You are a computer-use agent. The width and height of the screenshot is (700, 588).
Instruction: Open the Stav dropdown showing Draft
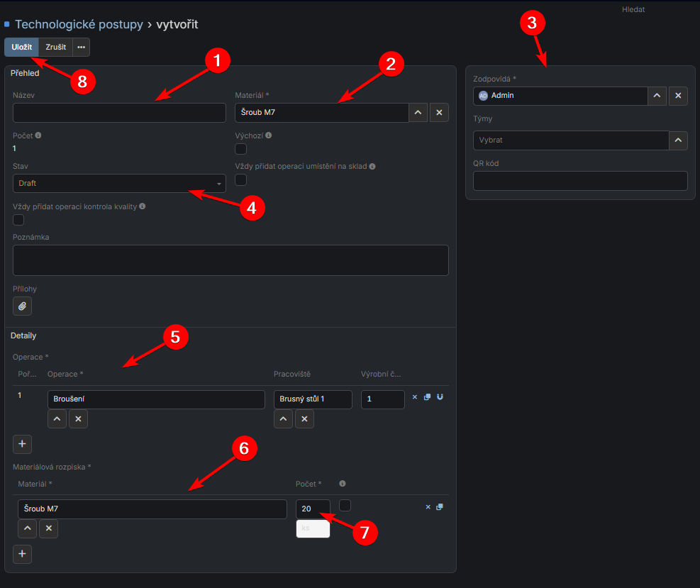coord(119,184)
